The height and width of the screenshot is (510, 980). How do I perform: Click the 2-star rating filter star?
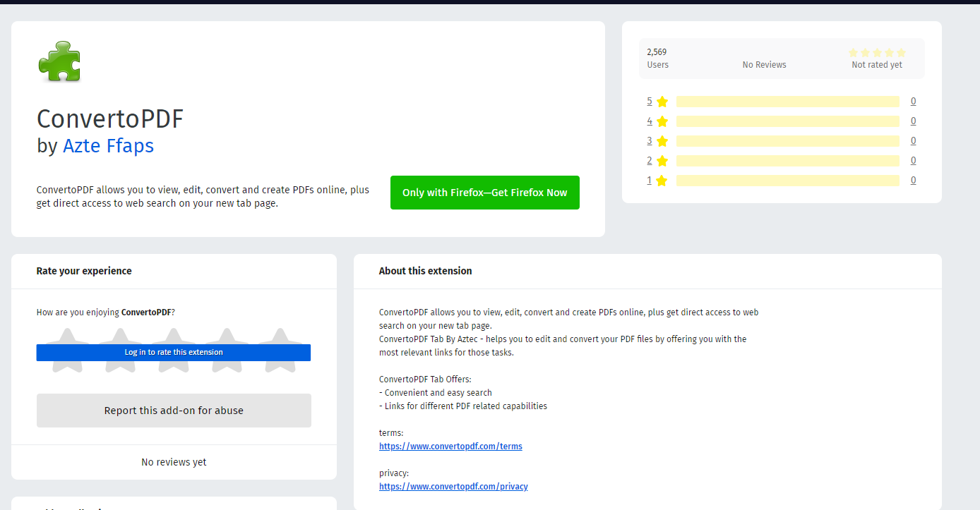click(x=662, y=161)
